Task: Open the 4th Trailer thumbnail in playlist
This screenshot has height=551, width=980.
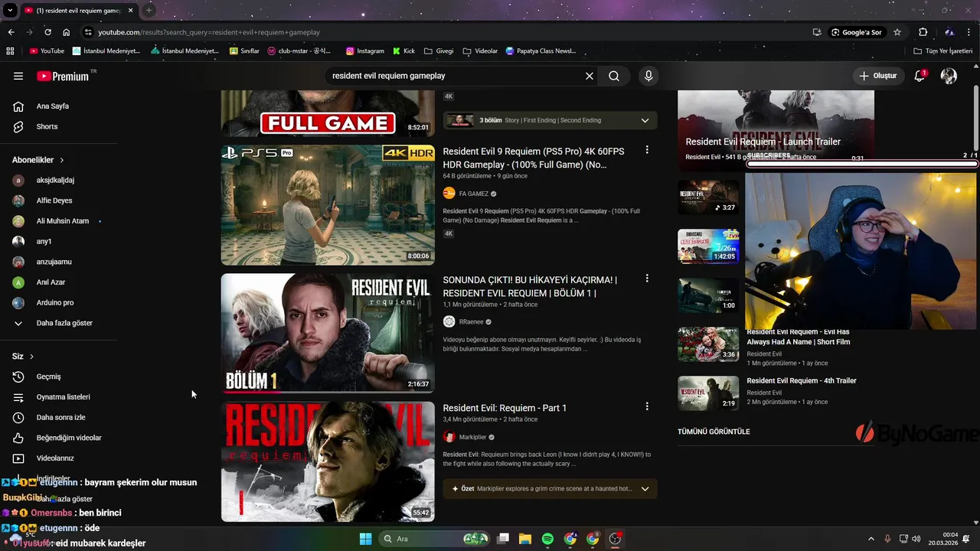Action: (708, 393)
